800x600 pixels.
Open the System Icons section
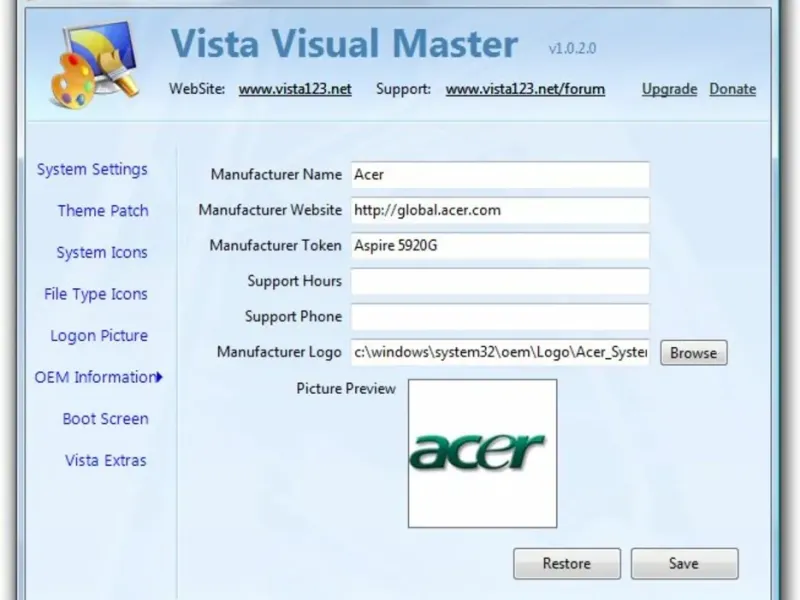pos(102,253)
